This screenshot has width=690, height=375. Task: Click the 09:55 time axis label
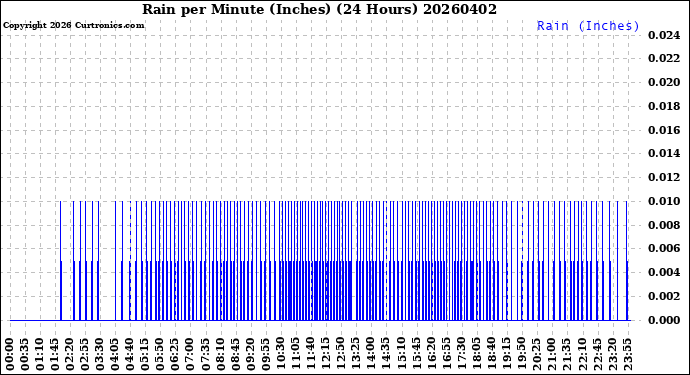point(266,354)
